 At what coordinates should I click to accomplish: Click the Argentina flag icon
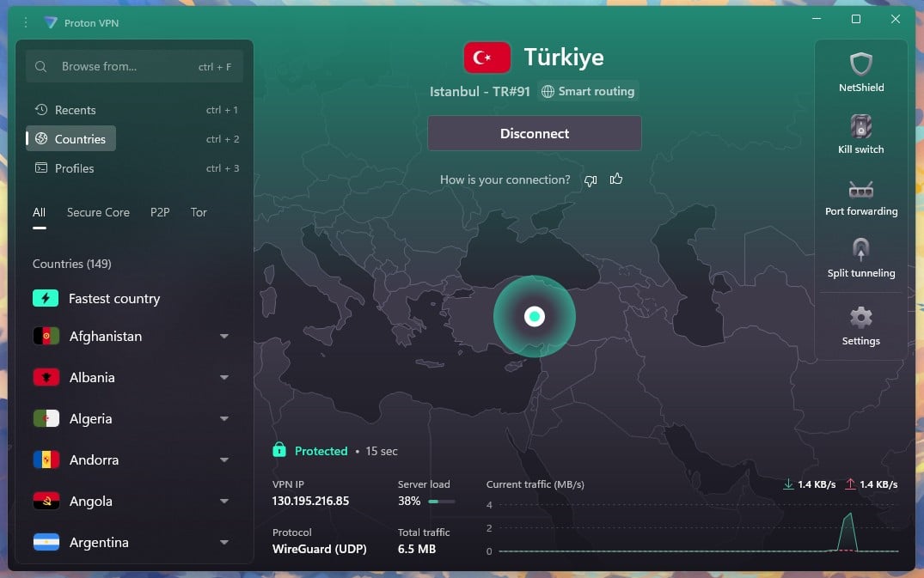[46, 542]
